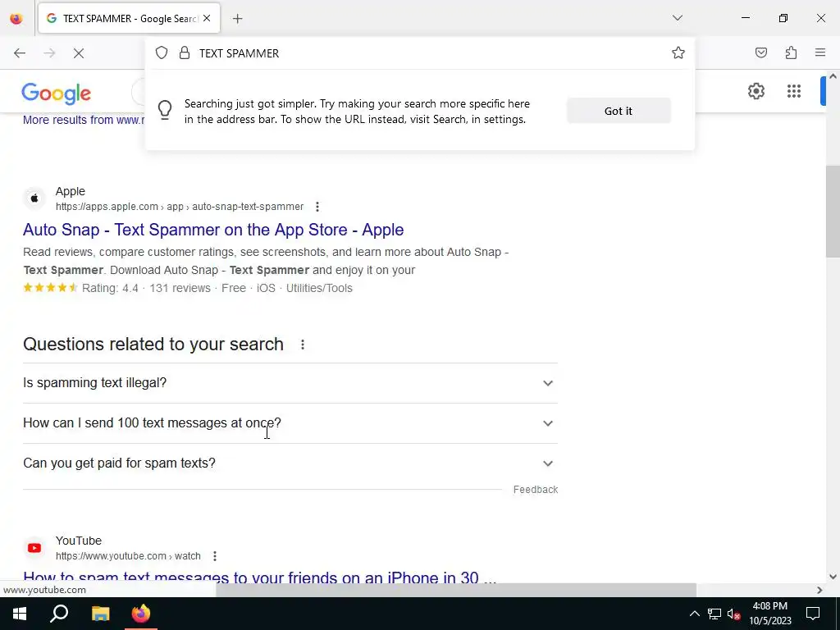Click the scroll down arrow on the page
Image resolution: width=840 pixels, height=630 pixels.
[833, 577]
